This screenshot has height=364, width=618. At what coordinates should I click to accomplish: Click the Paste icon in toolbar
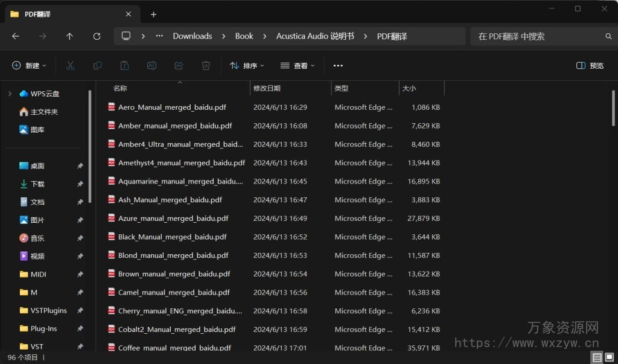click(x=124, y=65)
